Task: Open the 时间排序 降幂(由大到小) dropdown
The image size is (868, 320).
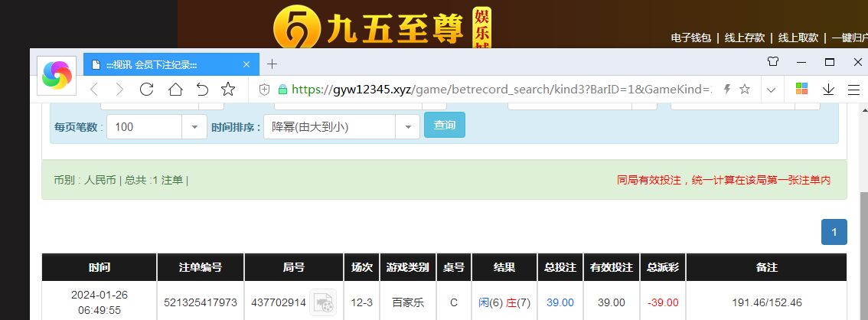Action: point(341,127)
